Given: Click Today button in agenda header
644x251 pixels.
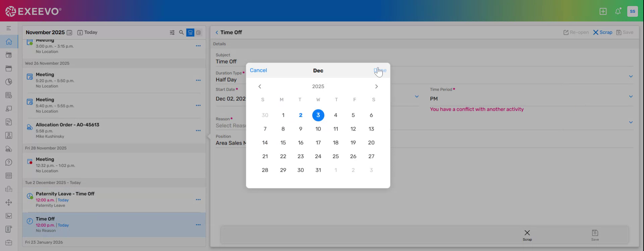Looking at the screenshot, I should pos(87,33).
